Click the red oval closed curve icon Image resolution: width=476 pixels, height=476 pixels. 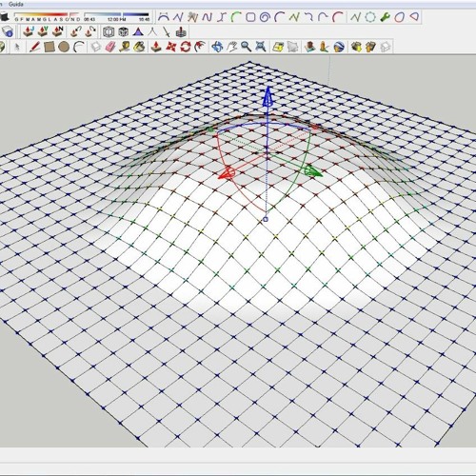(399, 17)
